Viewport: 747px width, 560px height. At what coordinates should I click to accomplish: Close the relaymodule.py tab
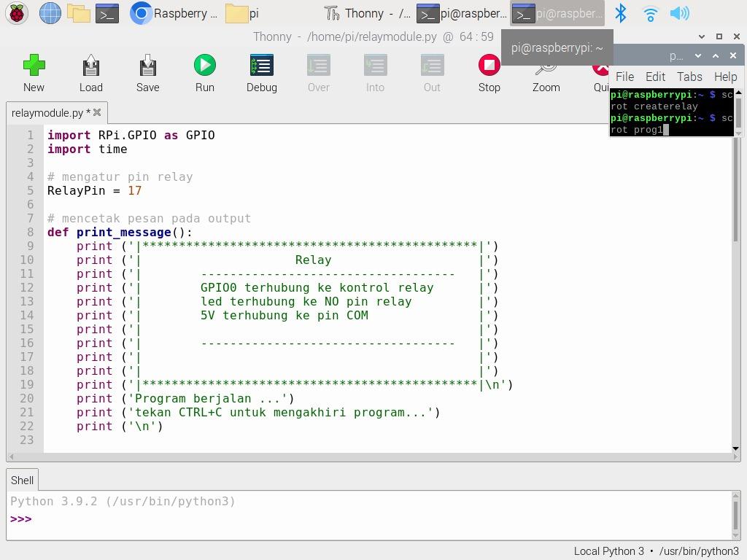pyautogui.click(x=97, y=112)
